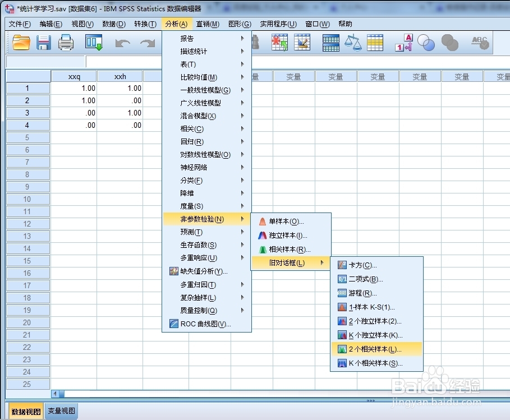
Task: Click the missing value analysis icon
Action: (174, 271)
